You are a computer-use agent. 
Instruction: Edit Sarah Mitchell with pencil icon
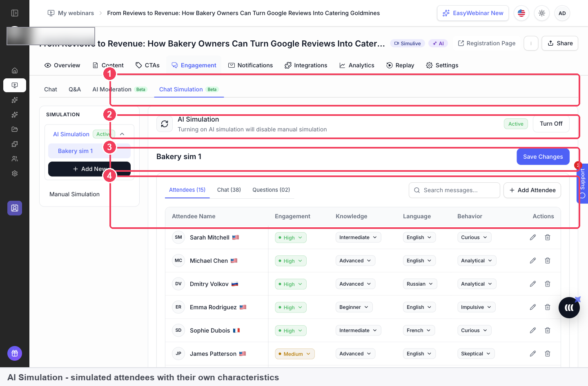pos(533,237)
